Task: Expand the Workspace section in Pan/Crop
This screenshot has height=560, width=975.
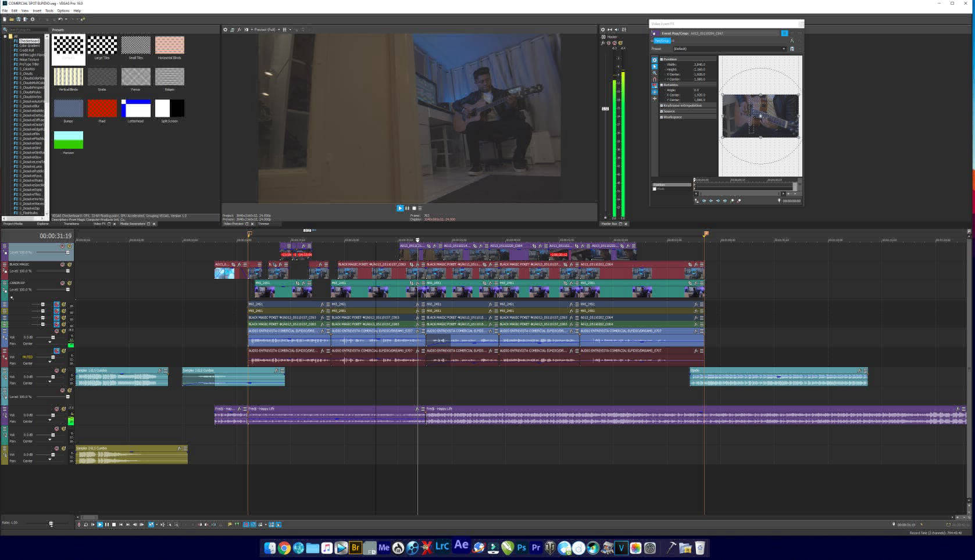Action: pos(662,117)
